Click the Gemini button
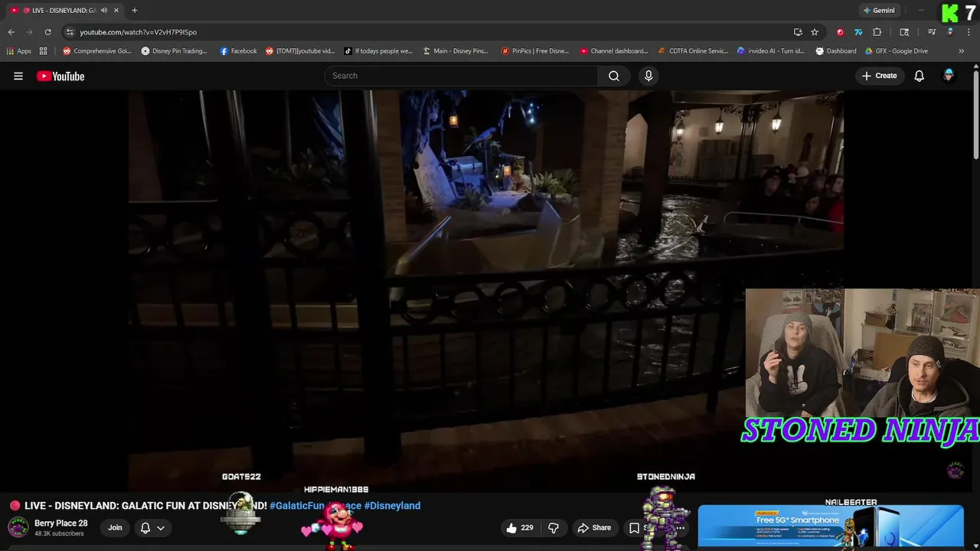This screenshot has width=980, height=551. [x=878, y=10]
